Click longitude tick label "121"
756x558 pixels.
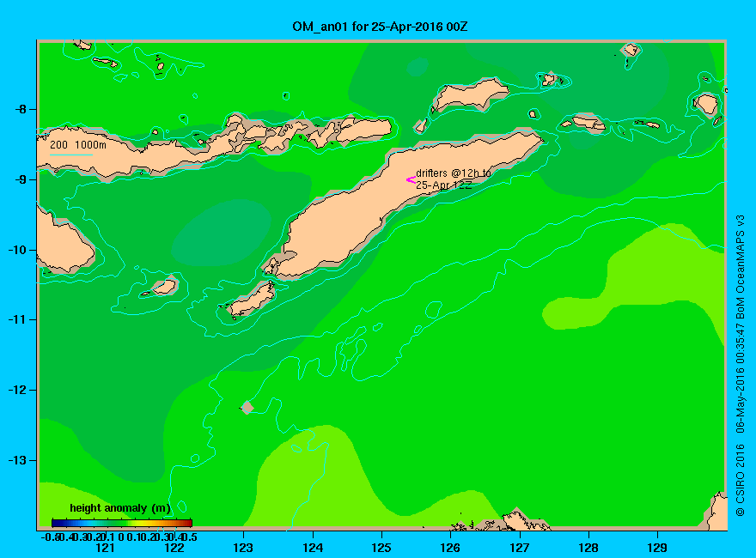(105, 548)
